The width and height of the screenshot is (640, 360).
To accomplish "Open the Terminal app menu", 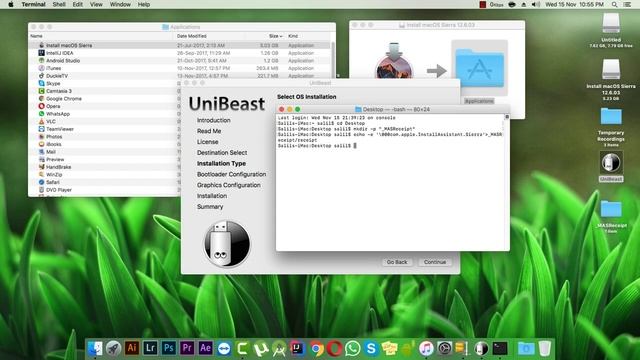I will click(x=33, y=4).
